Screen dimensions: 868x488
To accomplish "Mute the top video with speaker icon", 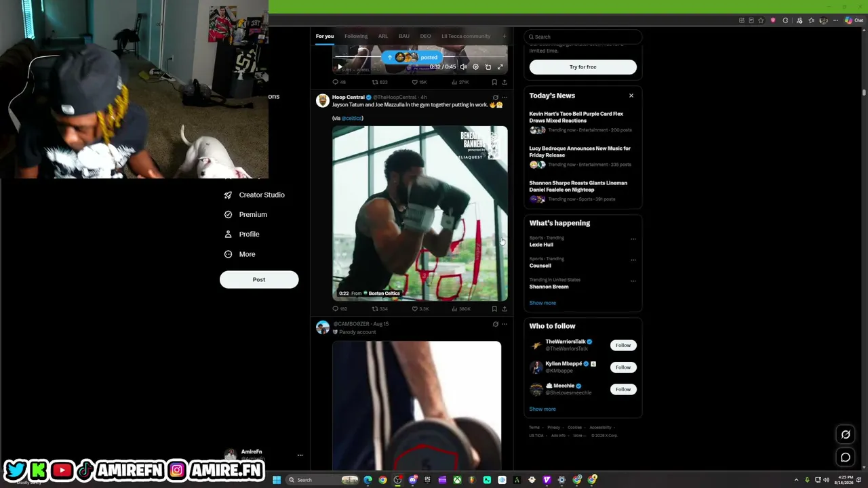I will pos(463,66).
